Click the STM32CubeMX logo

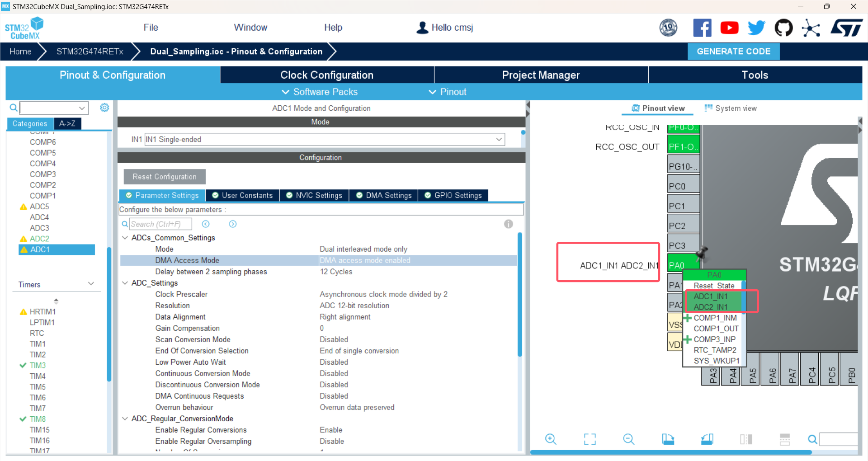[x=24, y=28]
